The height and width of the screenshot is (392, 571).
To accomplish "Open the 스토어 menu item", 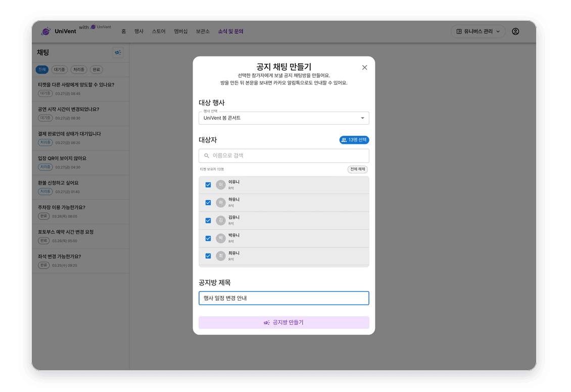I will click(x=159, y=31).
